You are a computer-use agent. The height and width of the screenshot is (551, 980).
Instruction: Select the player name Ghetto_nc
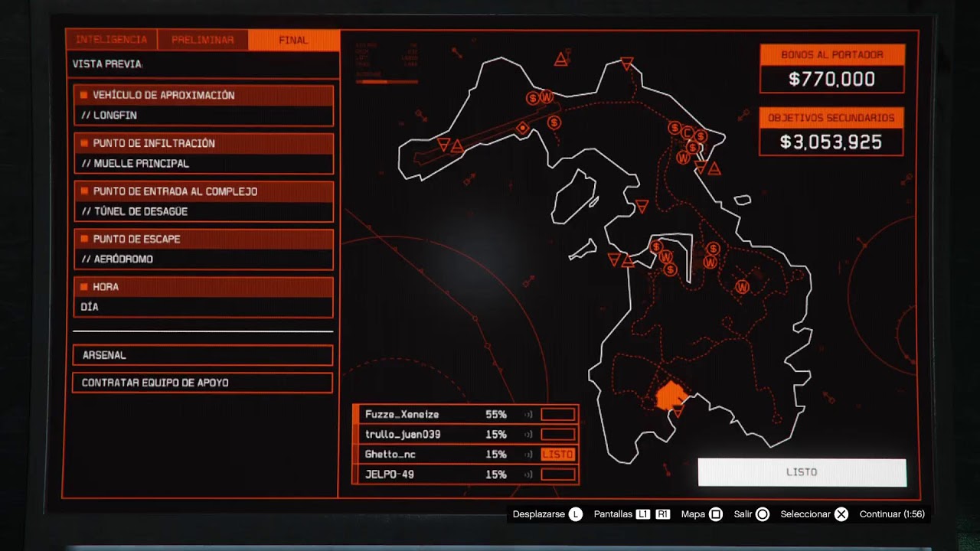point(390,455)
